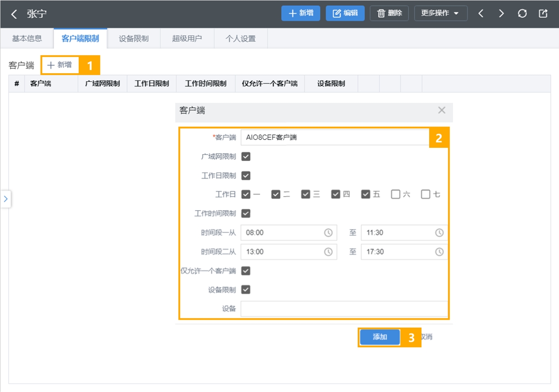Click the refresh icon in the header

tap(522, 14)
